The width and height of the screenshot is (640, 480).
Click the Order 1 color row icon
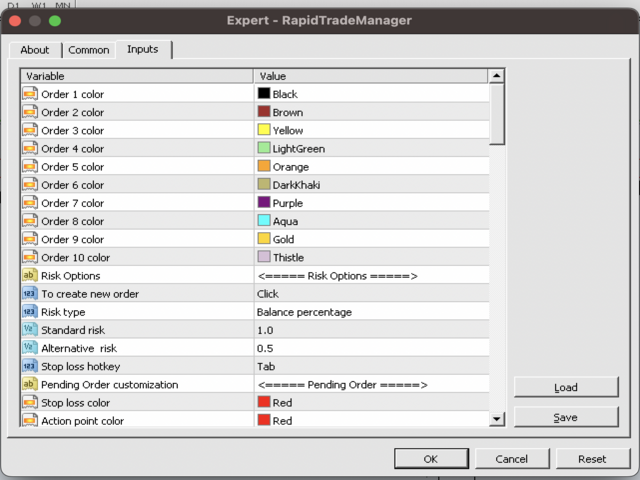tap(30, 94)
